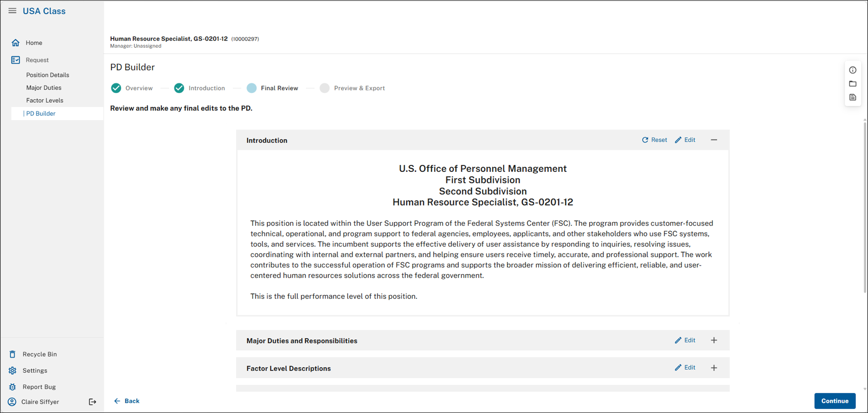The width and height of the screenshot is (868, 413).
Task: Click the Recycle Bin trash icon
Action: click(12, 354)
